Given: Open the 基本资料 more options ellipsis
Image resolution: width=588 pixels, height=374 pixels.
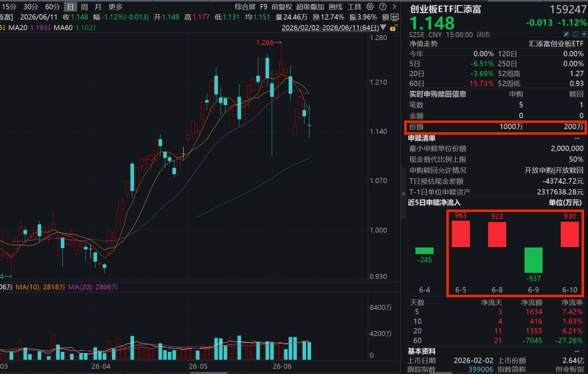Looking at the screenshot, I should pos(577,352).
